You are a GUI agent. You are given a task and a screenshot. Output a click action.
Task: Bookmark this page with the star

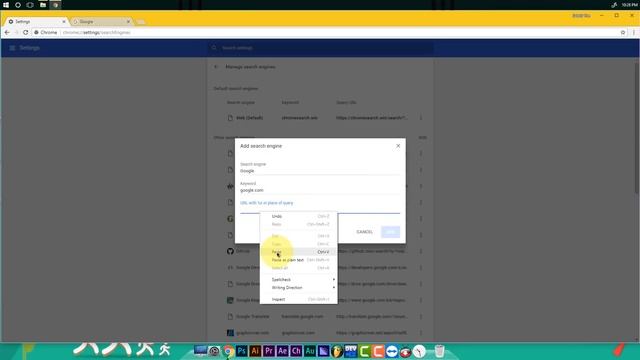click(623, 32)
